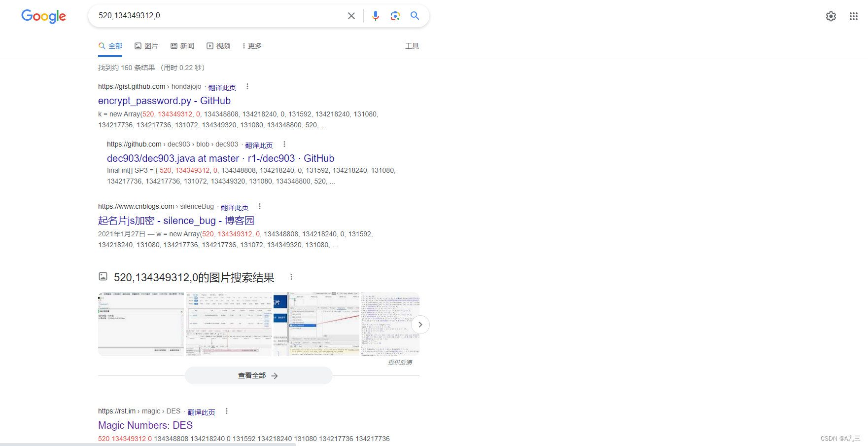Image resolution: width=868 pixels, height=446 pixels.
Task: Switch to the 视频 tab
Action: [x=218, y=45]
